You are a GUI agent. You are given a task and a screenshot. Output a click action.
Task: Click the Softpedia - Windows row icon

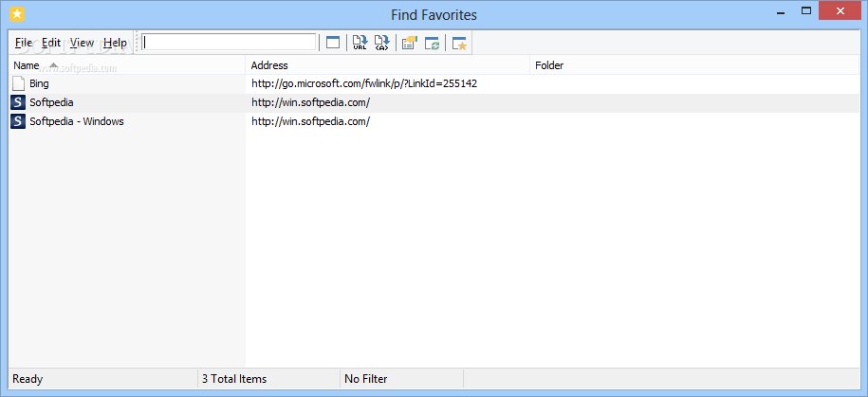click(x=18, y=121)
